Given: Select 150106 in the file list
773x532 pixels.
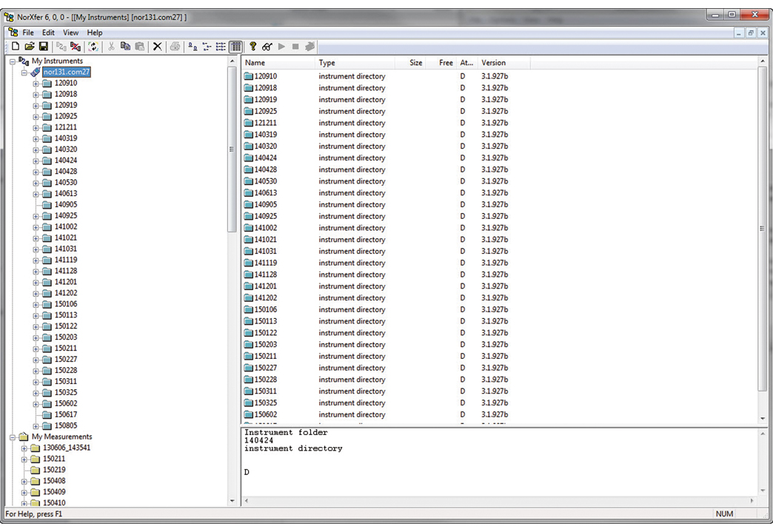Looking at the screenshot, I should click(x=266, y=310).
